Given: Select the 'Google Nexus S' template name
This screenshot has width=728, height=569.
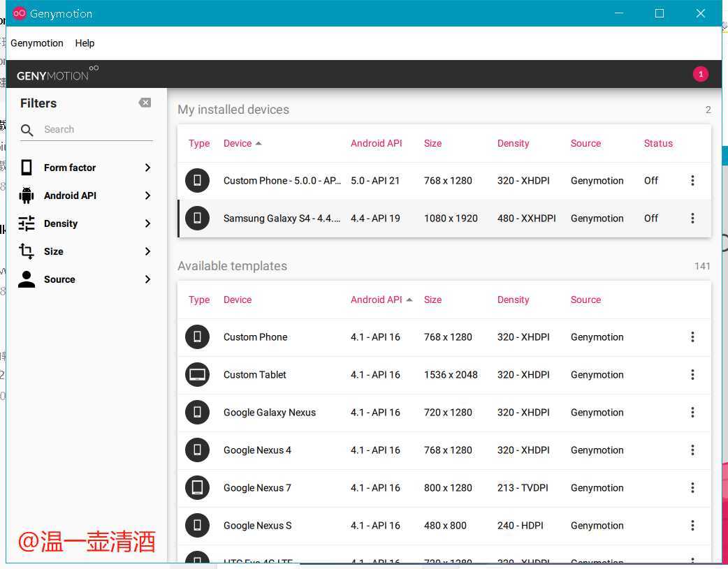Looking at the screenshot, I should coord(257,525).
